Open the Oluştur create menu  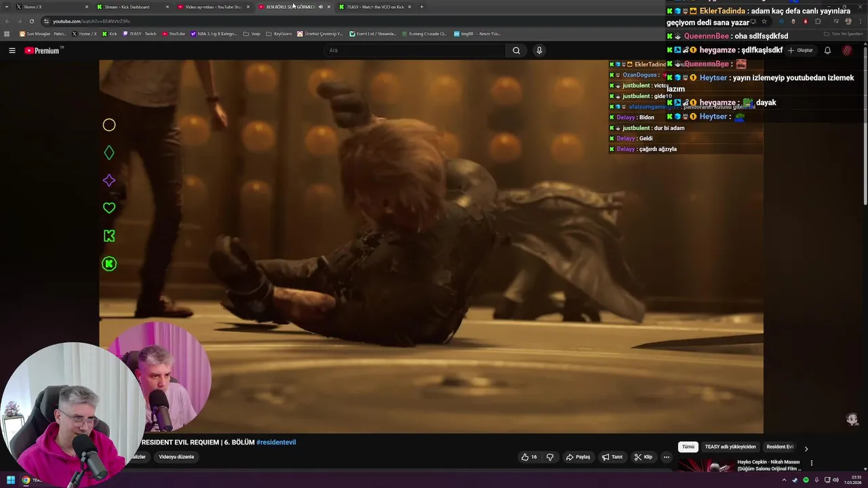(x=801, y=50)
